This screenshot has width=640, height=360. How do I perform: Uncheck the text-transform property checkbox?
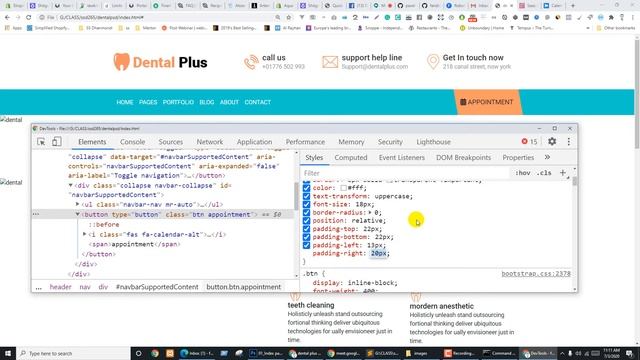click(x=307, y=196)
